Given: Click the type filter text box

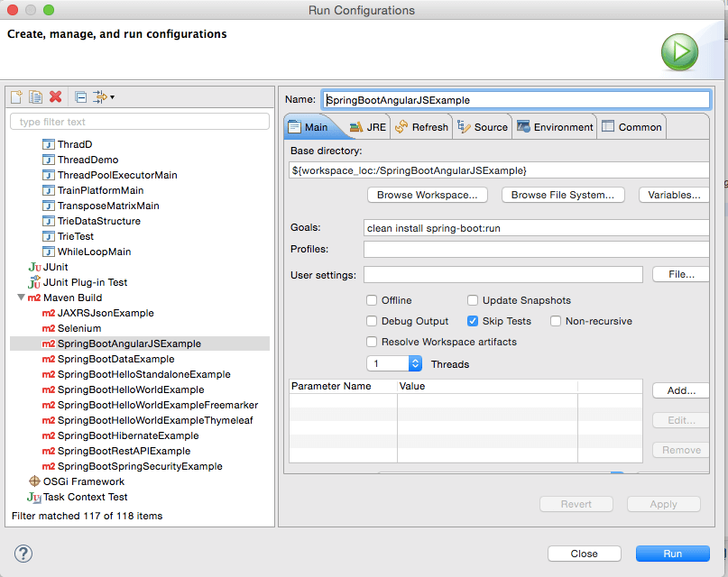Looking at the screenshot, I should pos(140,122).
